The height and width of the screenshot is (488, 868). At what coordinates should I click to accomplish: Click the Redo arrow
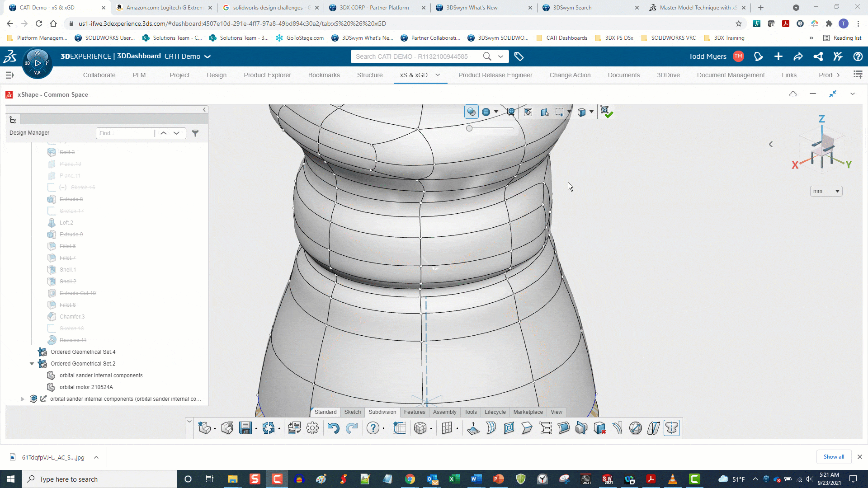coord(352,428)
